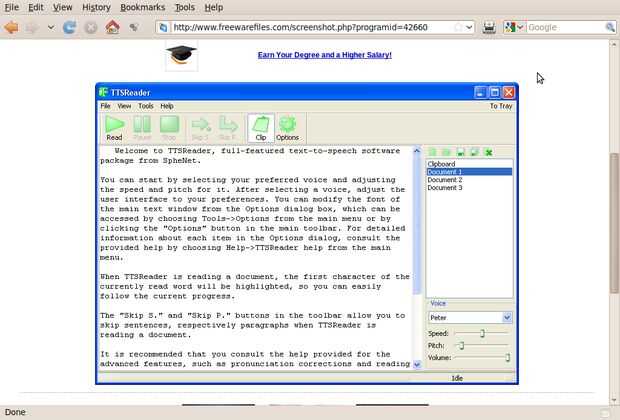620x420 pixels.
Task: Open the Bookmarks menu
Action: (143, 8)
